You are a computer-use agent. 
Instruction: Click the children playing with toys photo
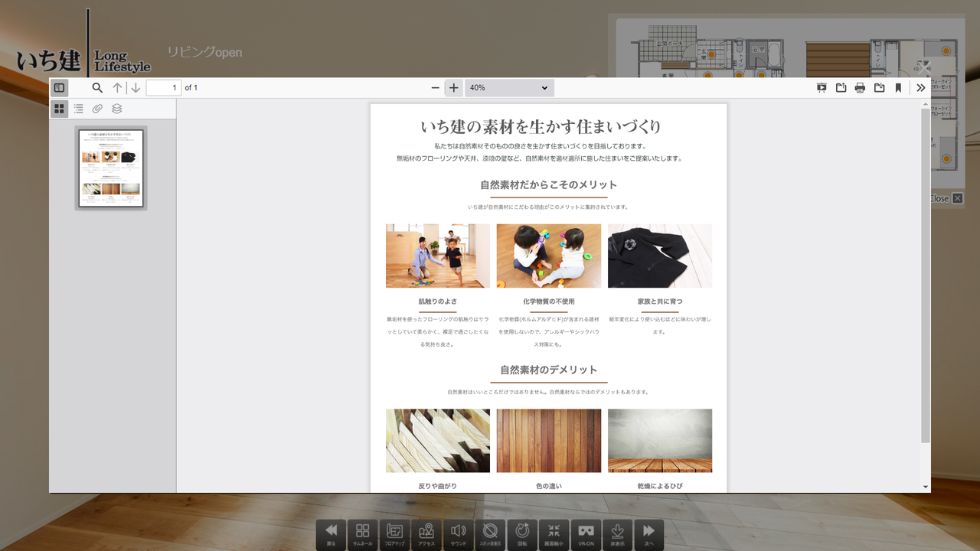pos(549,256)
